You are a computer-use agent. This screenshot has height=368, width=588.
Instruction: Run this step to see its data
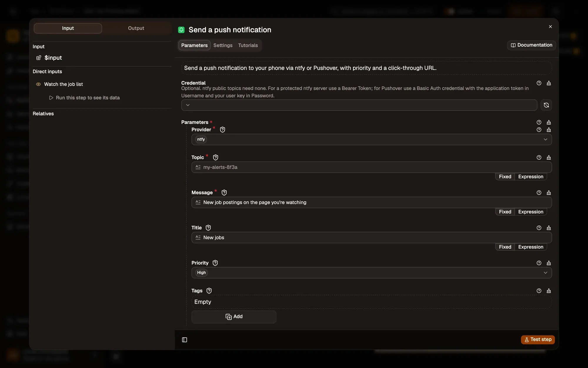coord(84,98)
